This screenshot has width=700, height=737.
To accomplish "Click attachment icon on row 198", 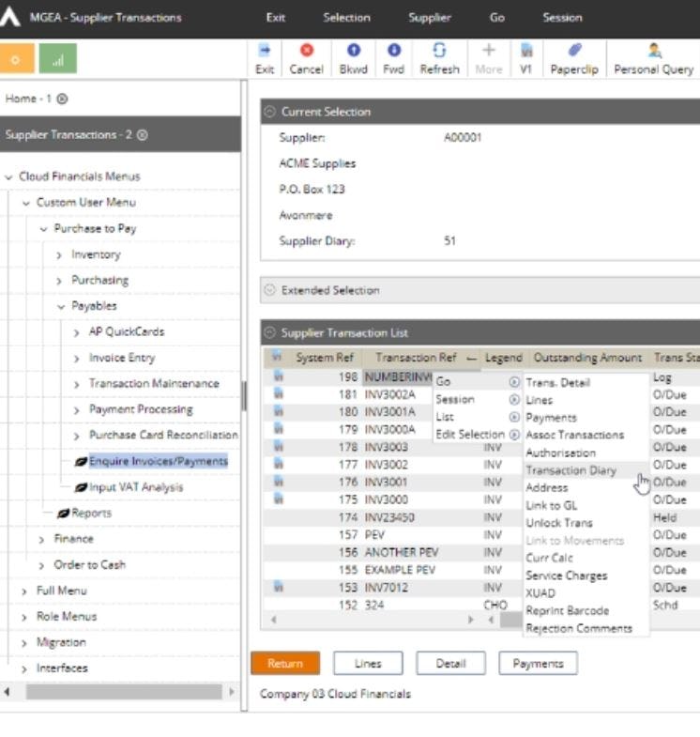I will pyautogui.click(x=279, y=376).
